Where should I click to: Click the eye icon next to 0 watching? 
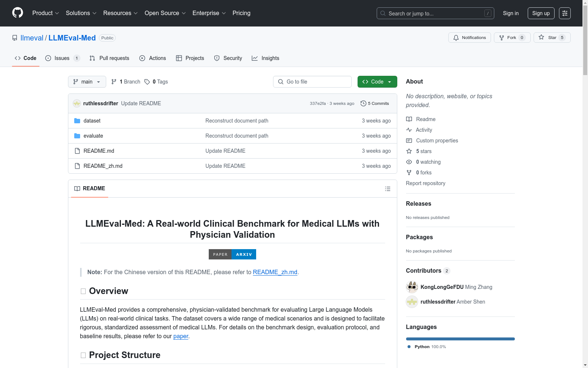coord(409,162)
